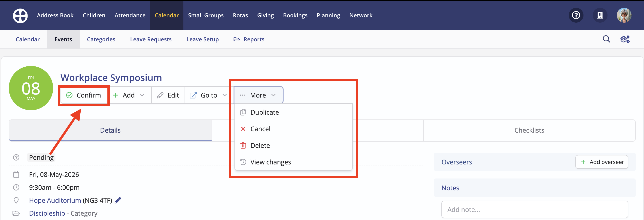Select the Events sub-tab
Viewport: 644px width, 220px height.
[63, 39]
